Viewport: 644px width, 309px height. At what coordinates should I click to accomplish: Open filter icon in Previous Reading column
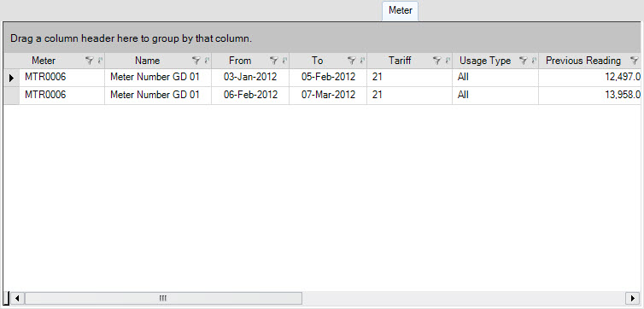pos(634,61)
